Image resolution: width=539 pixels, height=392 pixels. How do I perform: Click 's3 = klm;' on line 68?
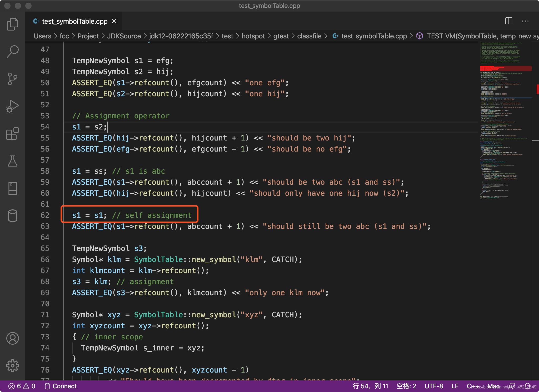click(x=92, y=282)
